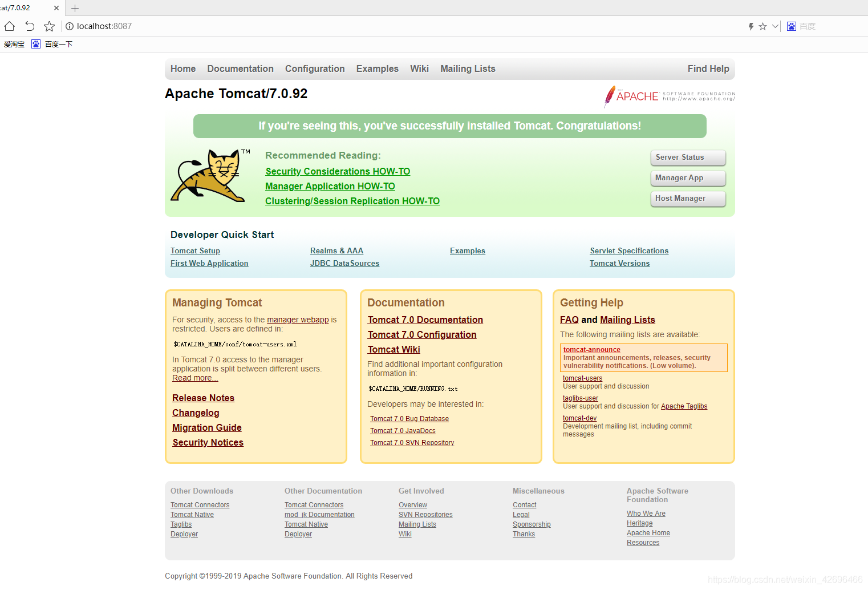The width and height of the screenshot is (868, 590).
Task: Open the JDBC DataSources link
Action: tap(344, 263)
